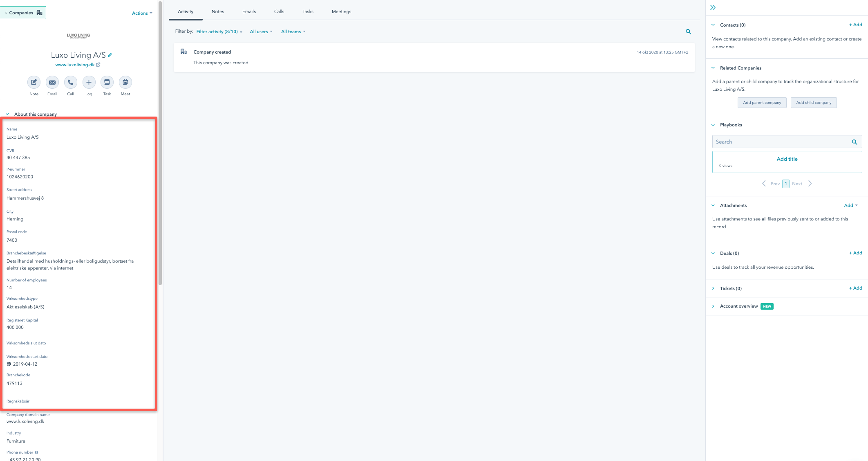Click + Add next to Contacts
The height and width of the screenshot is (461, 868).
[x=855, y=25]
